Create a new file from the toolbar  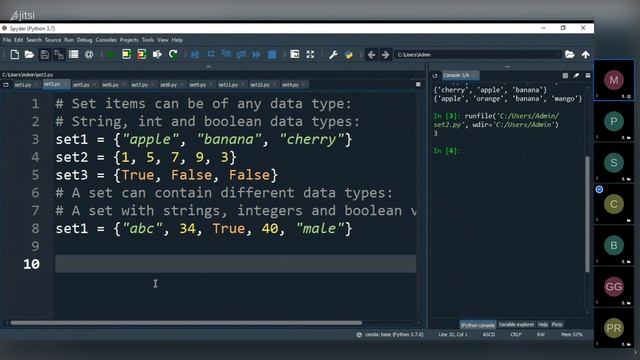15,54
